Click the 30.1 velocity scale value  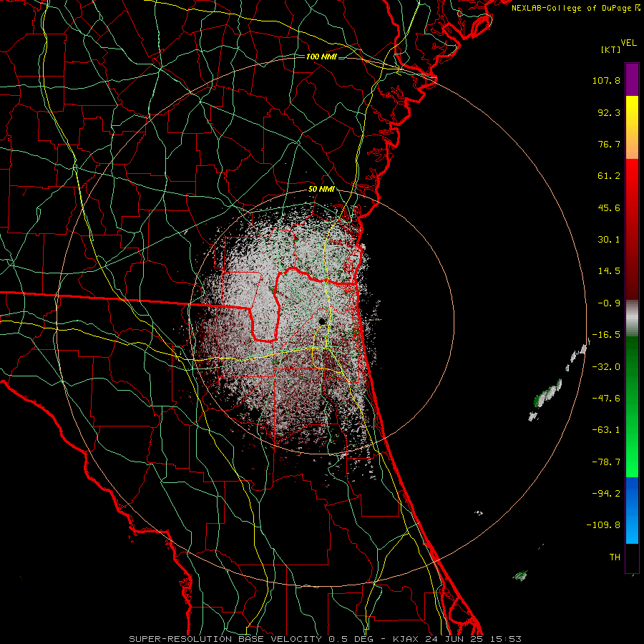pos(609,240)
